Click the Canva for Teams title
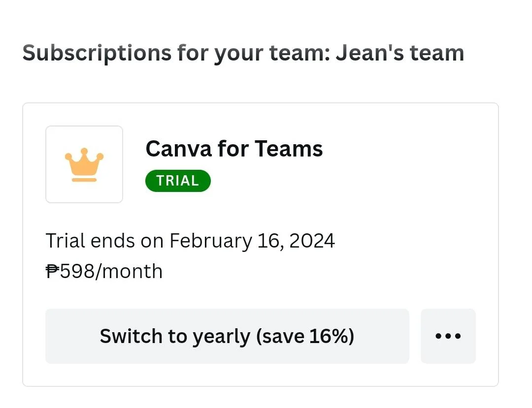This screenshot has width=532, height=408. (x=234, y=149)
